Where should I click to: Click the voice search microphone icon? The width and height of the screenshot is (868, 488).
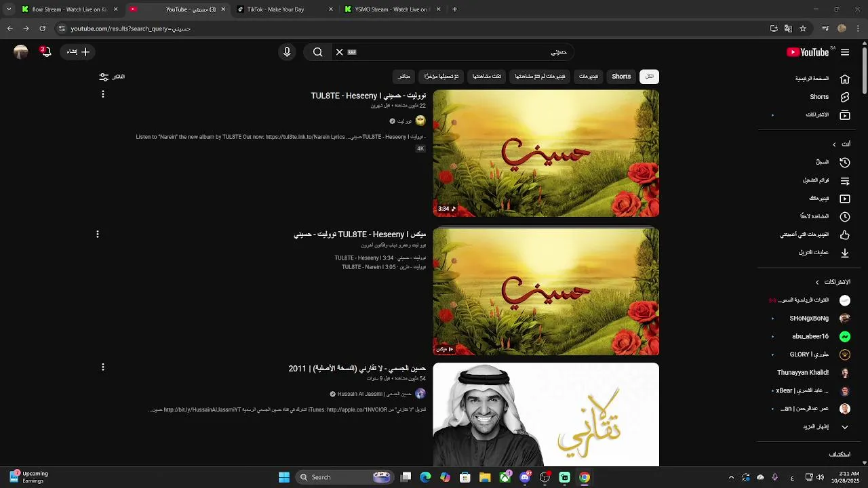(287, 52)
